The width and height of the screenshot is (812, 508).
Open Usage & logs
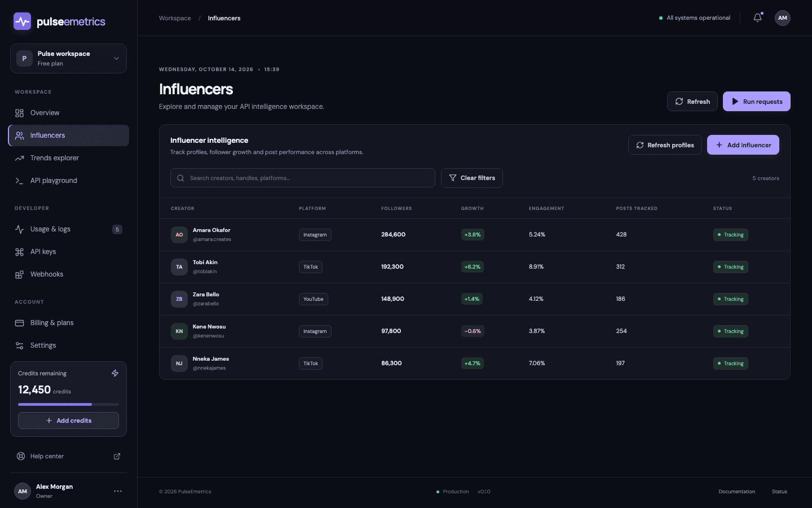tap(68, 229)
